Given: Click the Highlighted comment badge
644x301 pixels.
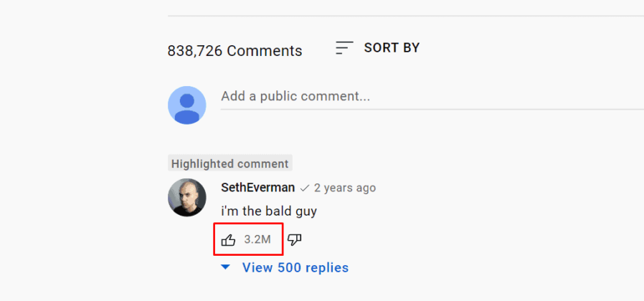Looking at the screenshot, I should click(230, 163).
